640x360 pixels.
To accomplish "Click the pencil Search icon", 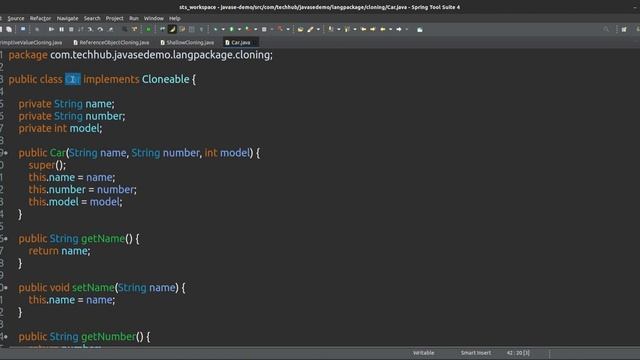I will [x=310, y=29].
